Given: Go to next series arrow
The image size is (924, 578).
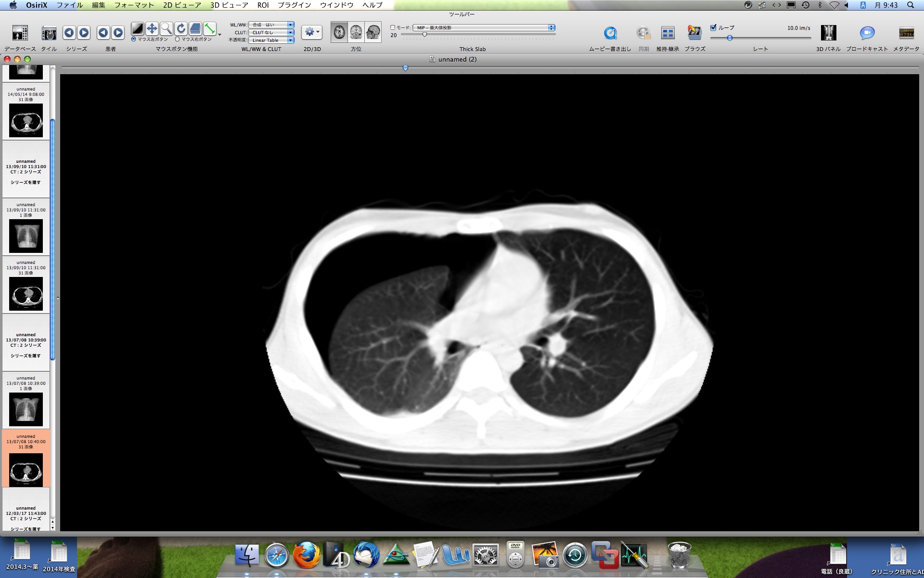Looking at the screenshot, I should pos(84,33).
